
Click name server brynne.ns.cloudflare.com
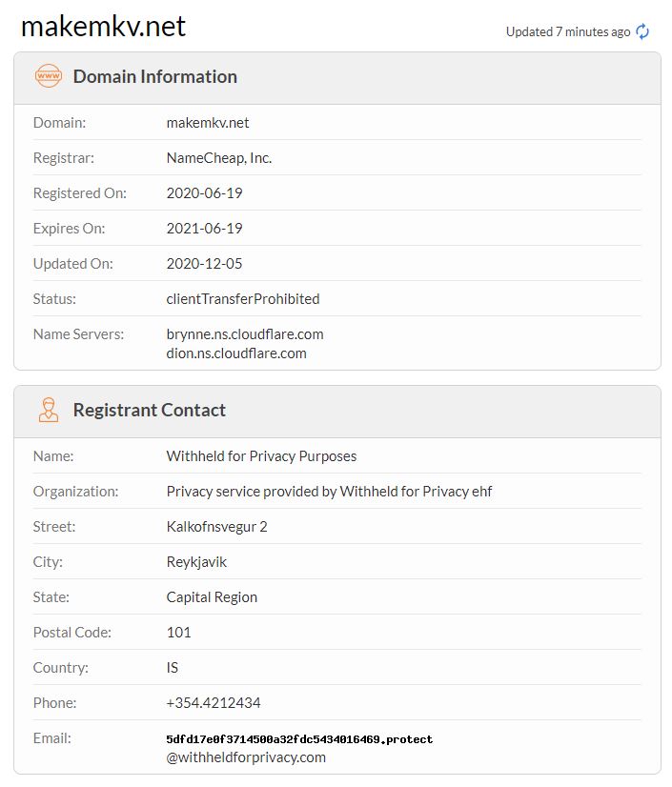245,333
